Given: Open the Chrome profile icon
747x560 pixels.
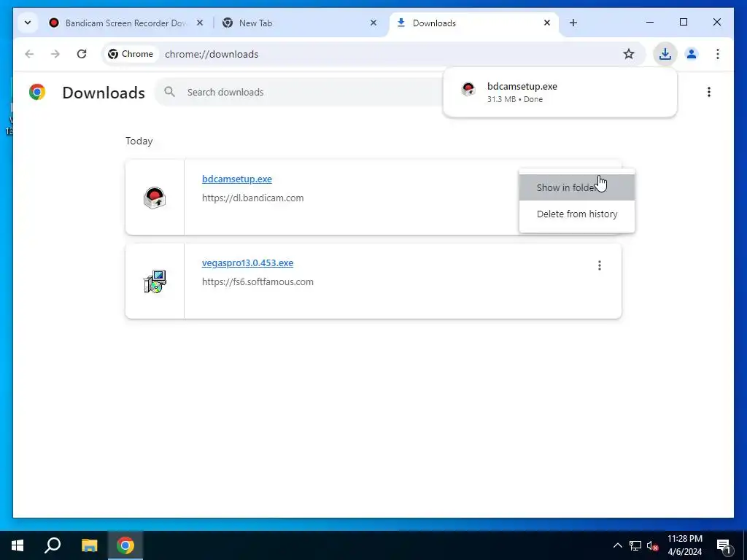Looking at the screenshot, I should pos(692,54).
